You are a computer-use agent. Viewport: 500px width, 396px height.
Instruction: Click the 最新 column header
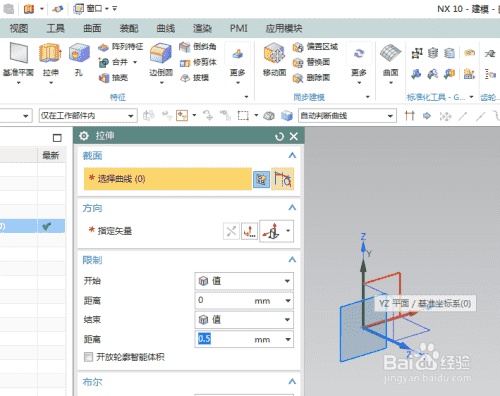tap(51, 155)
